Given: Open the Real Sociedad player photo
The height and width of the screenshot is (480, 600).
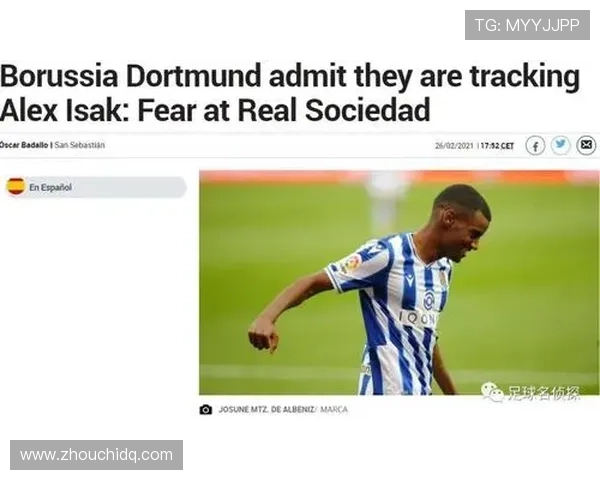Looking at the screenshot, I should [x=399, y=282].
